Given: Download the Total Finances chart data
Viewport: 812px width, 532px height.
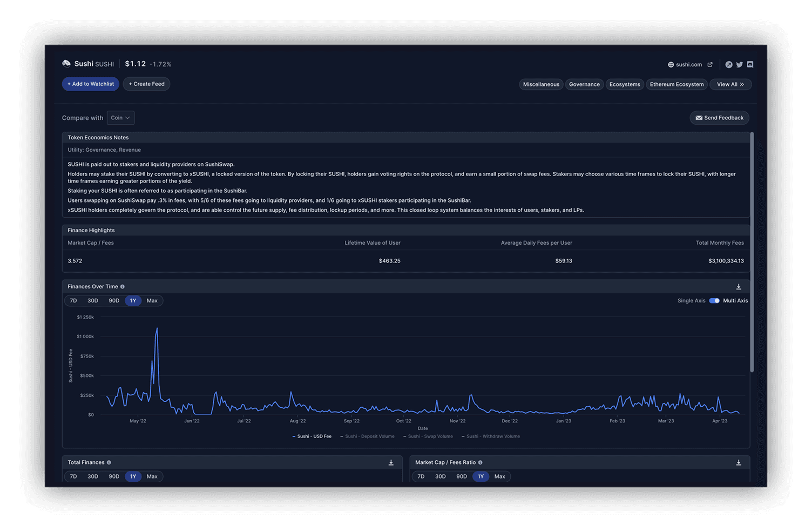Looking at the screenshot, I should point(391,462).
